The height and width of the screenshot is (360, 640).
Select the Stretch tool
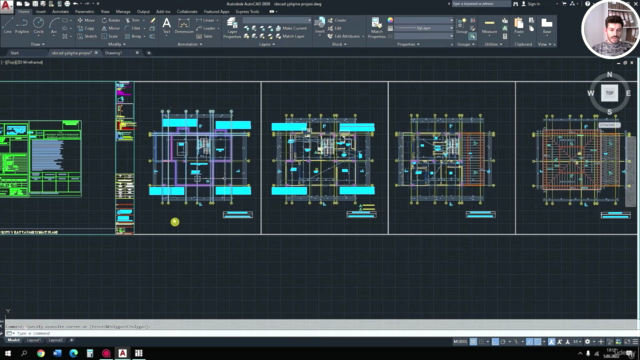pyautogui.click(x=87, y=36)
